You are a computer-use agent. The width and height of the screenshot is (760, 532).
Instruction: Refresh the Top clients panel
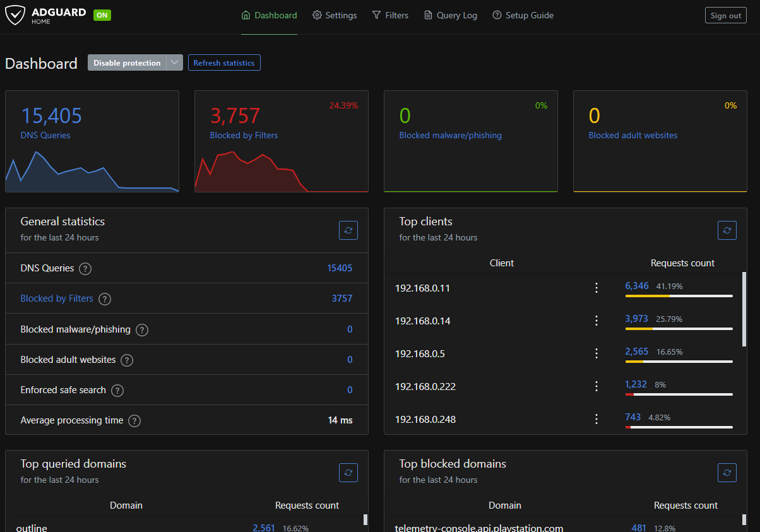click(x=727, y=230)
